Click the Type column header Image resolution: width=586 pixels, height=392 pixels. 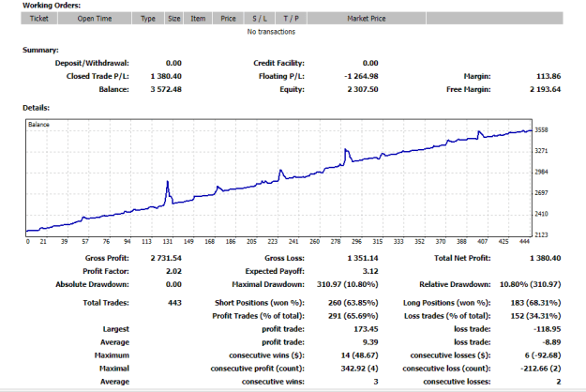[148, 19]
